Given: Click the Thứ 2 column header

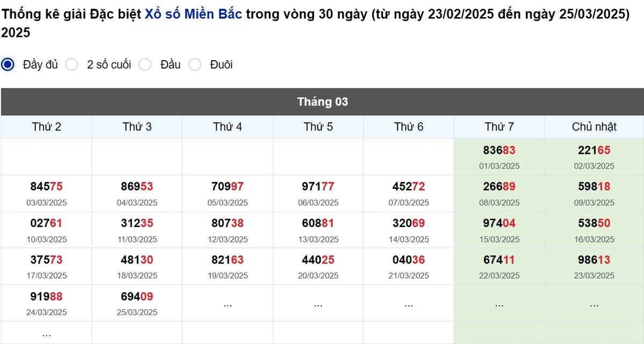Looking at the screenshot, I should [x=46, y=127].
